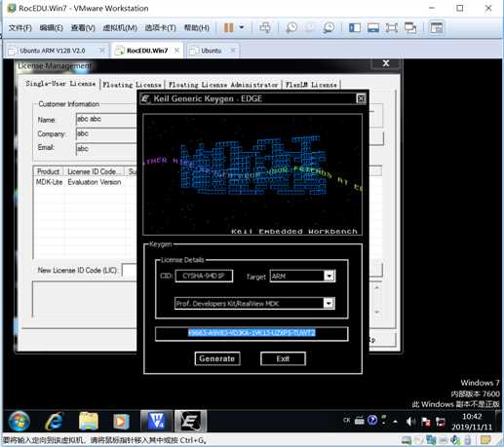Switch to the Ubuntu ARM V128 V2.0 tab
Screen dimensions: 504x447
click(x=53, y=51)
